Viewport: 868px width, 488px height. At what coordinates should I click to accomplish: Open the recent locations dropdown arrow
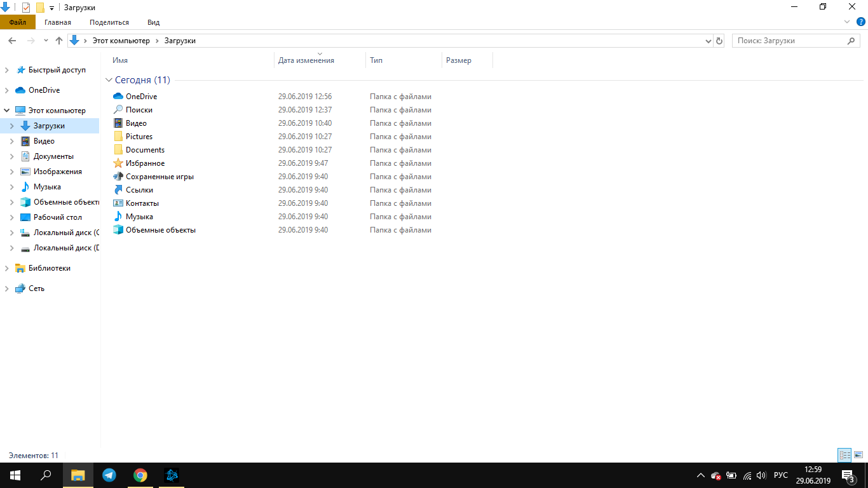tap(46, 41)
